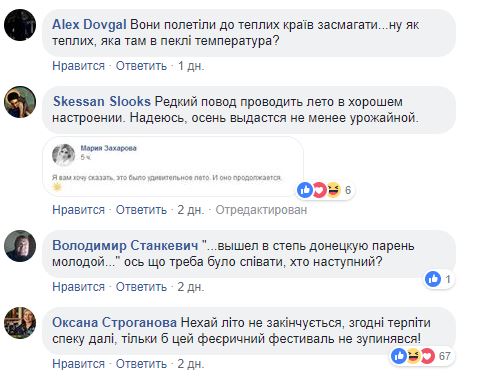Open Володимир Станкевич profile name link

[x=125, y=245]
